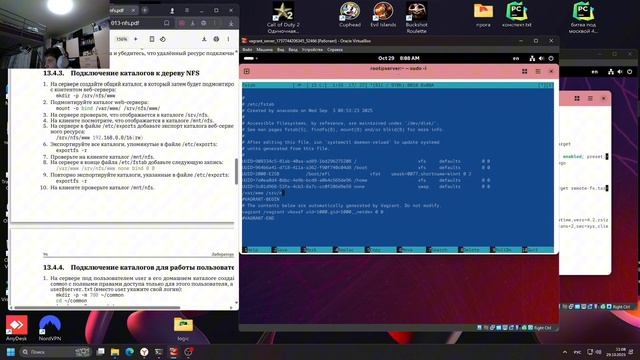Show hidden tray icons chevron
This screenshot has width=640, height=360.
coord(565,352)
